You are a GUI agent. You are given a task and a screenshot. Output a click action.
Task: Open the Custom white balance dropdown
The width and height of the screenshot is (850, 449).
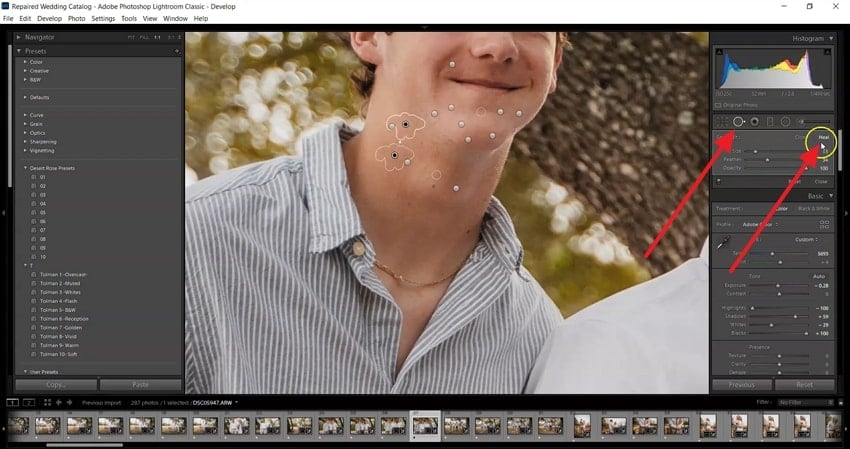coord(807,239)
